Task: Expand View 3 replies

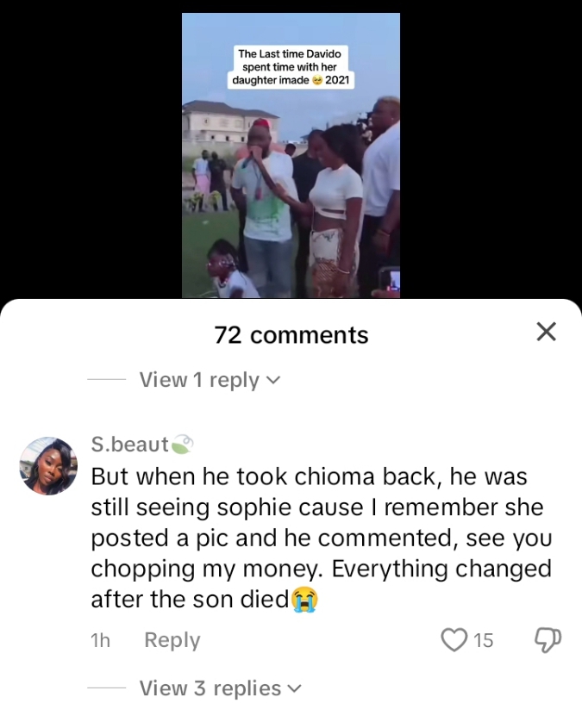Action: [221, 688]
